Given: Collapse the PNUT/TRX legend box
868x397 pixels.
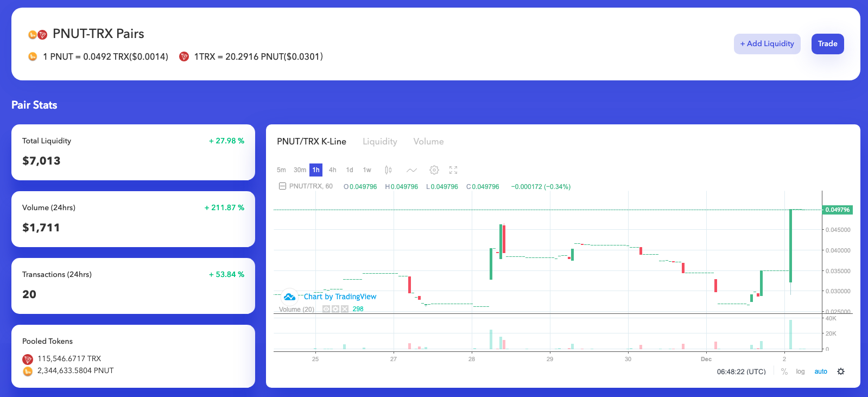Looking at the screenshot, I should click(282, 186).
